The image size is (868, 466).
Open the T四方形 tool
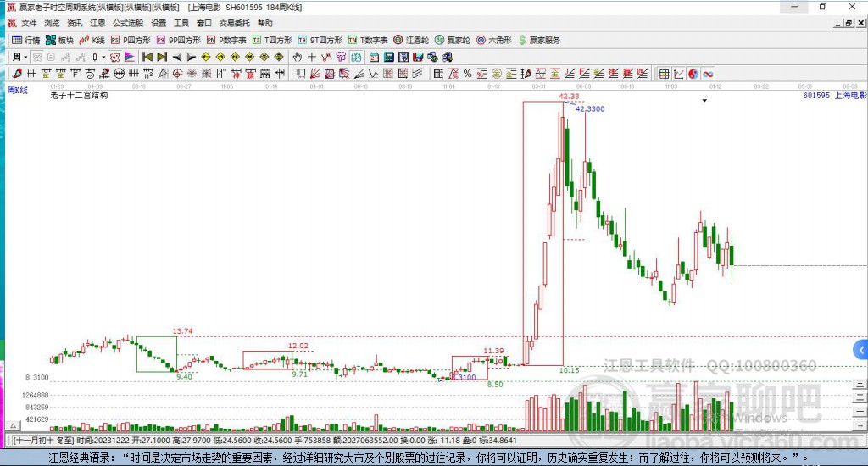[272, 40]
